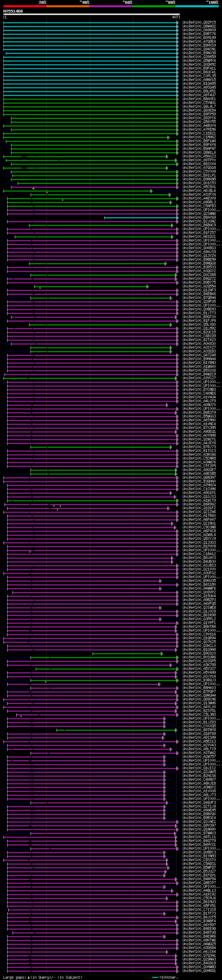Click the red ~20% identity legend segment
The width and height of the screenshot is (222, 980).
[x=25, y=6]
